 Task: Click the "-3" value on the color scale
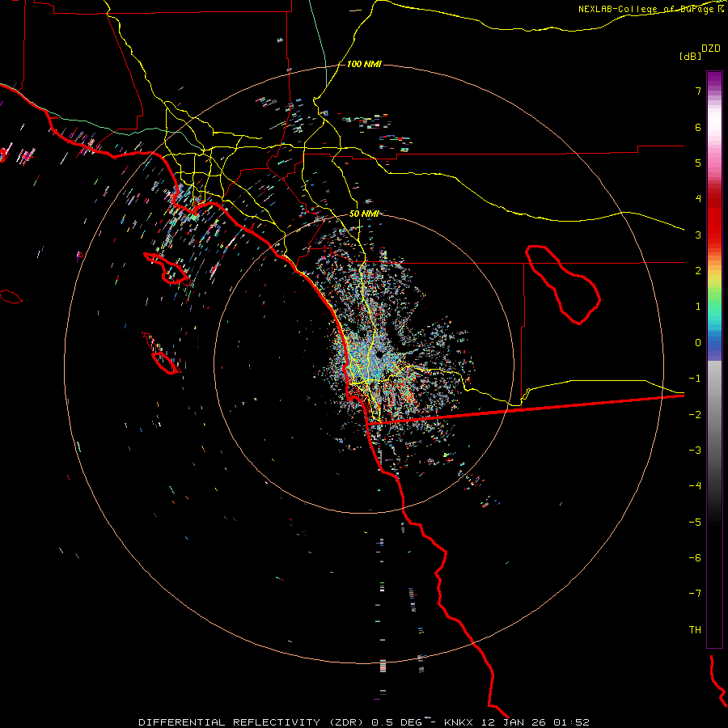(695, 451)
